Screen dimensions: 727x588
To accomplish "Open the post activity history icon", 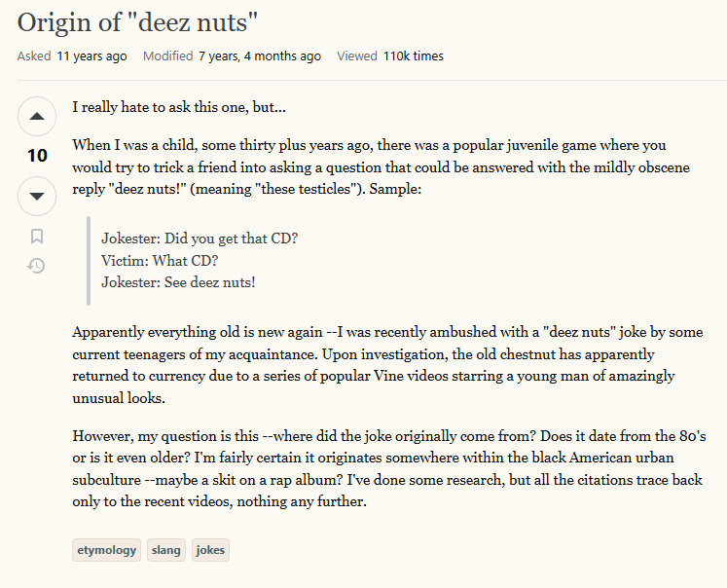I will (37, 265).
